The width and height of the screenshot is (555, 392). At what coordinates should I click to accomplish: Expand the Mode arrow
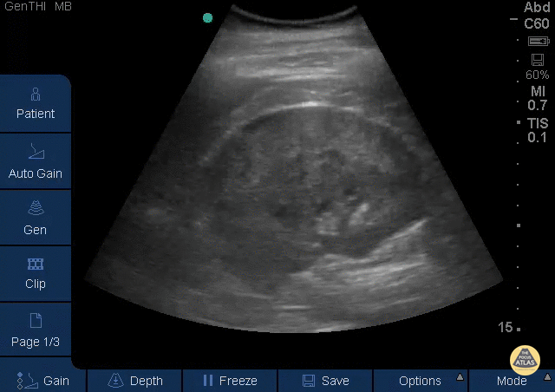pyautogui.click(x=547, y=376)
